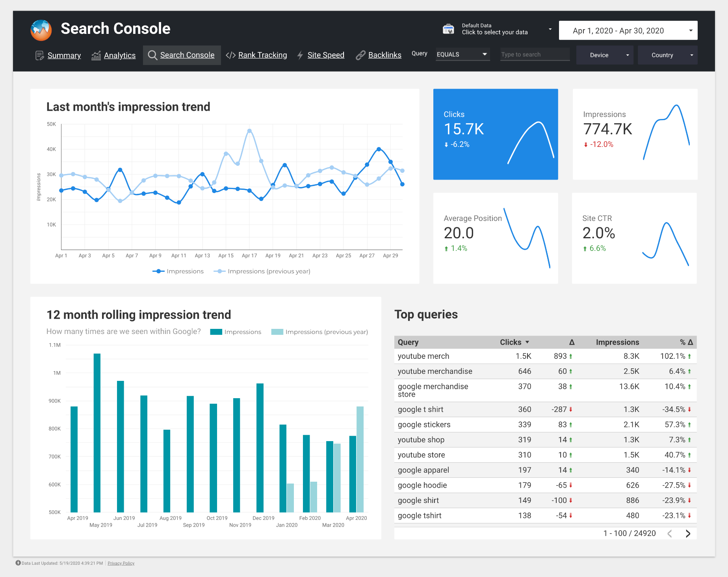Click the light teal previous year legend swatch

(x=277, y=332)
